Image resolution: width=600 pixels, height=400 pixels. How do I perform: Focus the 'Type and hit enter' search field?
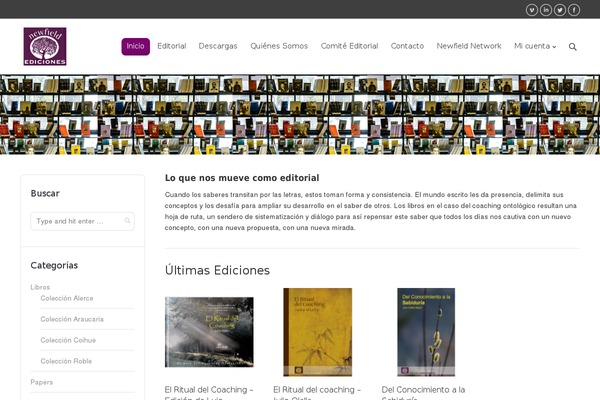82,221
